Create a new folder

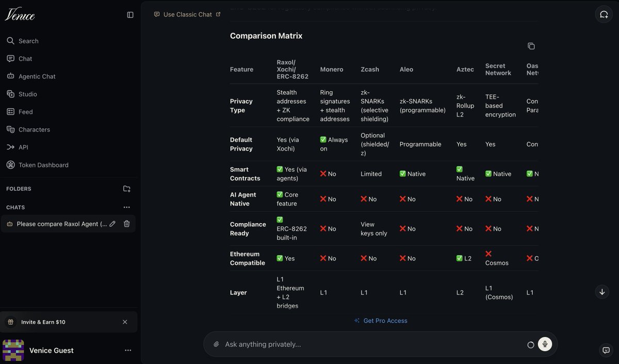coord(127,189)
